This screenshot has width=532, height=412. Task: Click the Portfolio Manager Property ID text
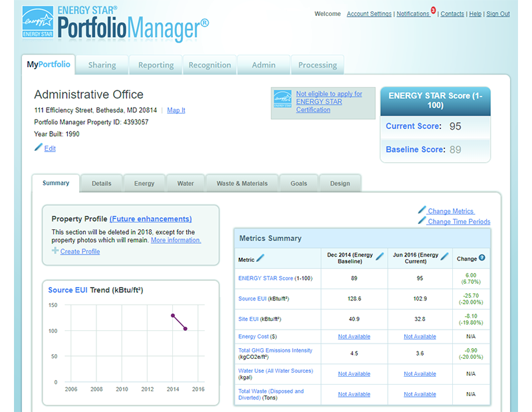(x=91, y=122)
